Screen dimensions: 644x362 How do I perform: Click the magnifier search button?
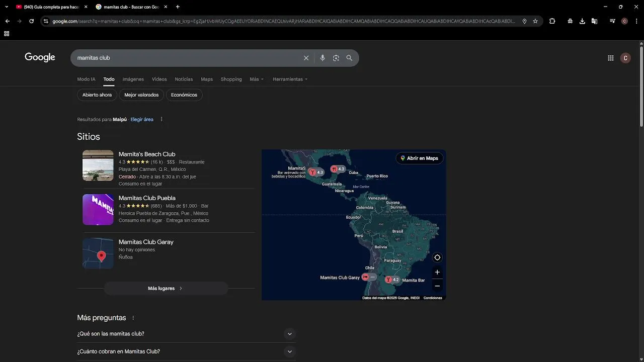tap(349, 58)
